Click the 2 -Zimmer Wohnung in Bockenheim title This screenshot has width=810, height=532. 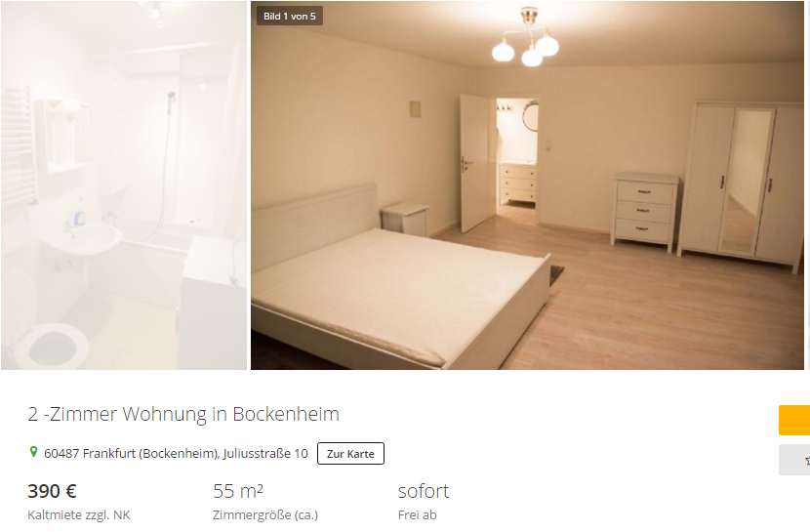pyautogui.click(x=183, y=414)
